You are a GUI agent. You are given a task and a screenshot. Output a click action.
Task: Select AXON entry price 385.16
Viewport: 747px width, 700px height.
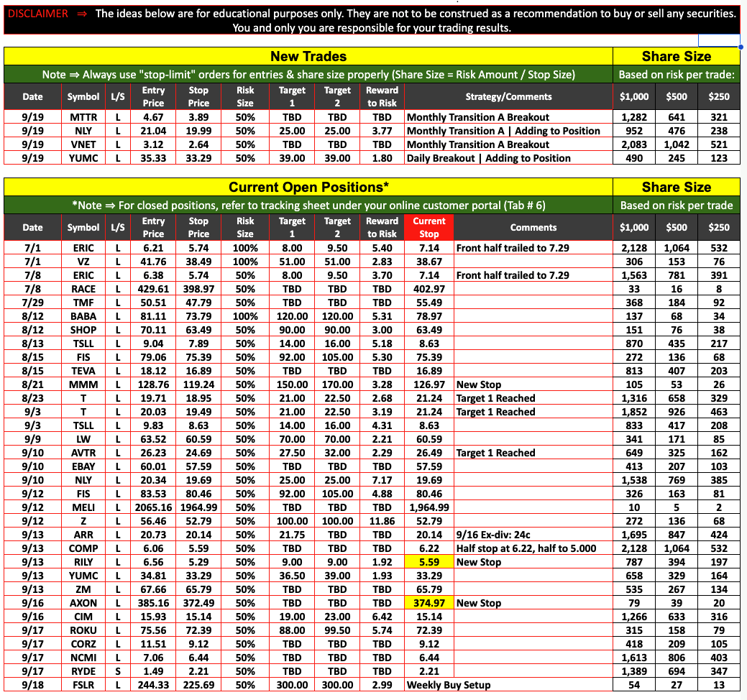coord(153,603)
